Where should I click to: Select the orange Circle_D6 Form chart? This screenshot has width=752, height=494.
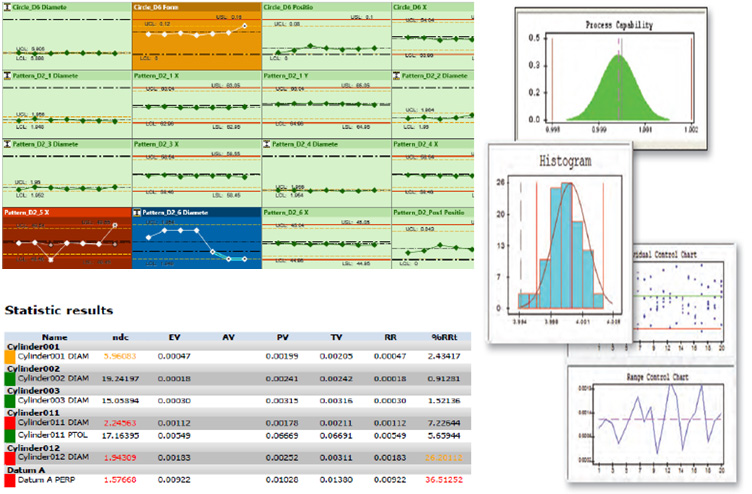pyautogui.click(x=197, y=36)
